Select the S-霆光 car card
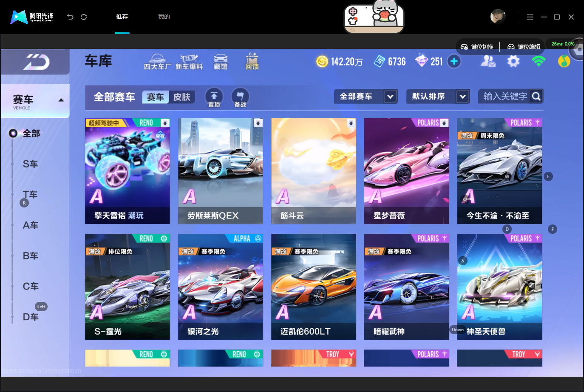The image size is (584, 392). click(128, 287)
